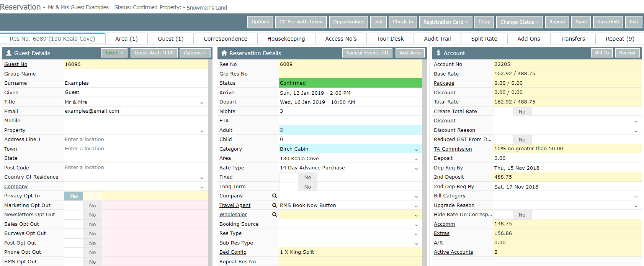Open the Registration Card dropdown button
644x266 pixels.
pyautogui.click(x=446, y=22)
